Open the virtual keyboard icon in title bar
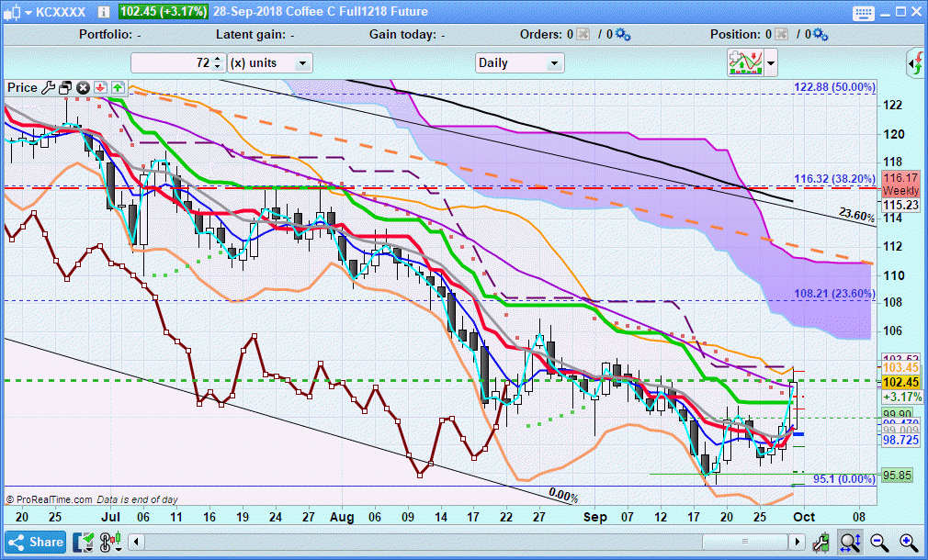 coord(864,13)
